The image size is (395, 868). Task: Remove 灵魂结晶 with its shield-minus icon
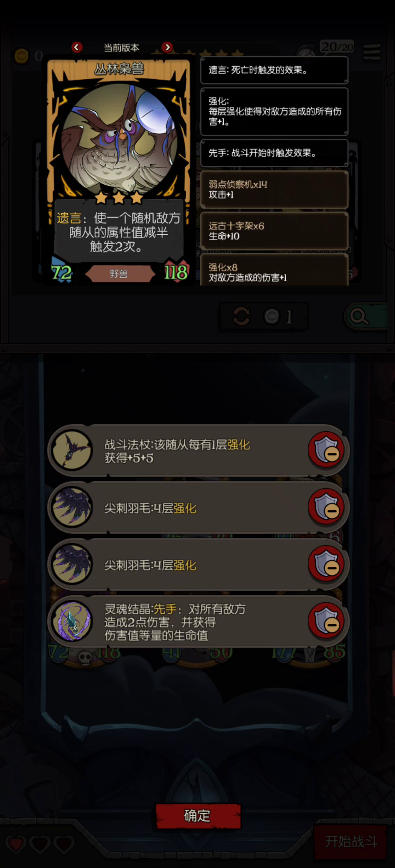click(x=326, y=621)
